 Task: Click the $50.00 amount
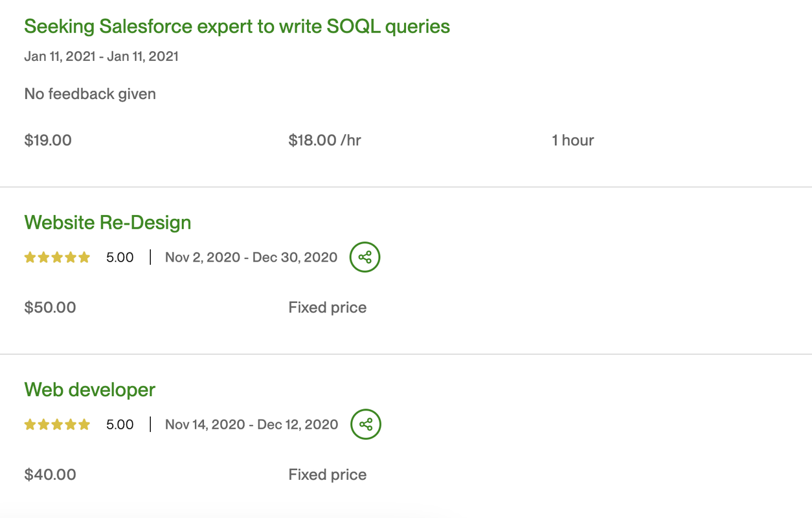tap(50, 308)
